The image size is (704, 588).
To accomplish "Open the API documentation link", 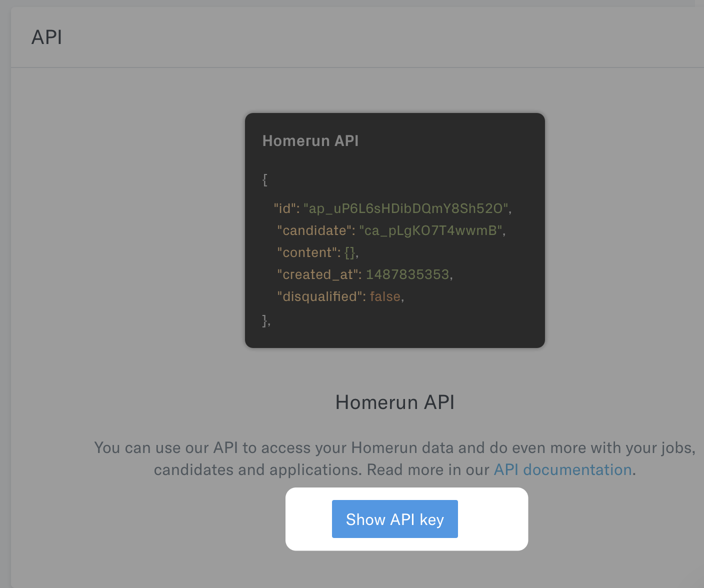I will [562, 470].
